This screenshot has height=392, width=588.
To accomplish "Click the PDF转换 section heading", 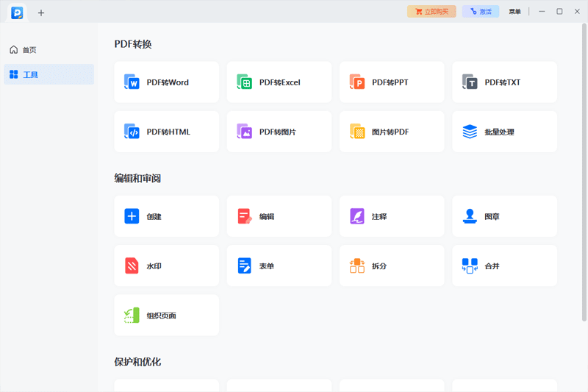I will click(133, 44).
